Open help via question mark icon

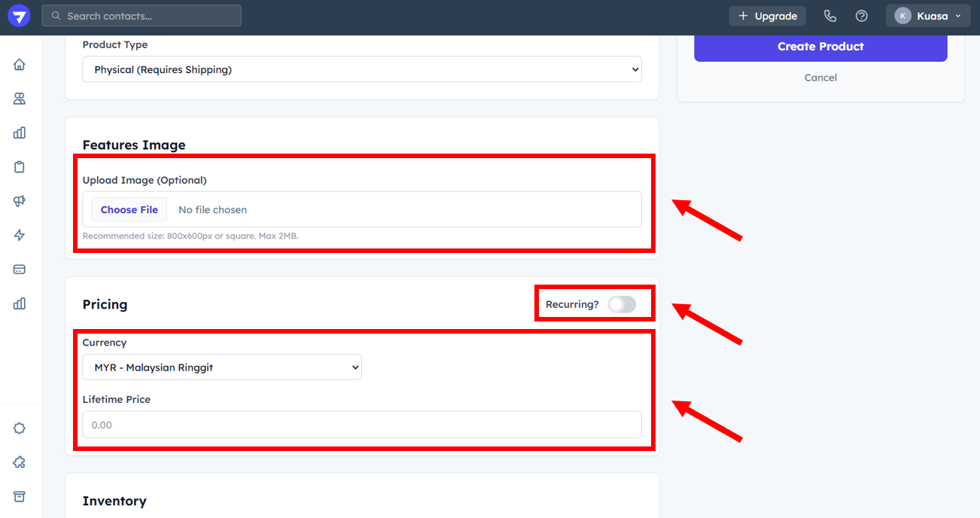(862, 16)
